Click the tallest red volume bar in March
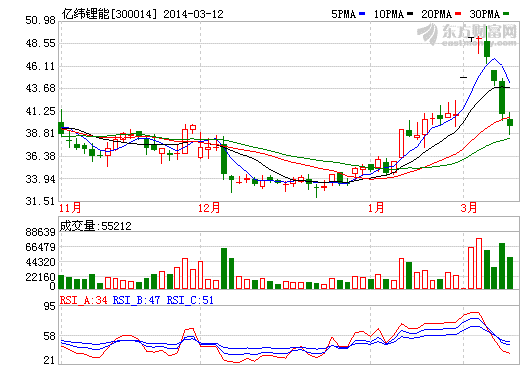Screen dimensions: 520x365 (x=479, y=263)
